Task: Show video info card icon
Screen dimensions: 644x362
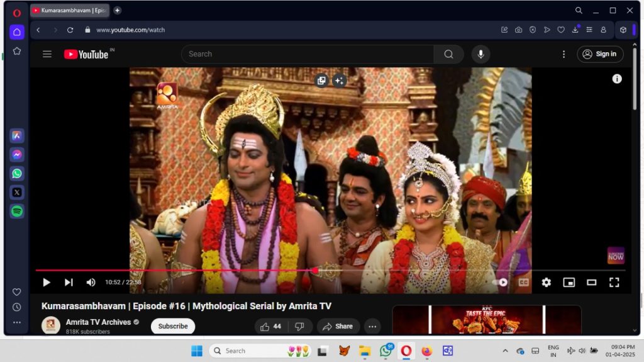Action: click(617, 79)
